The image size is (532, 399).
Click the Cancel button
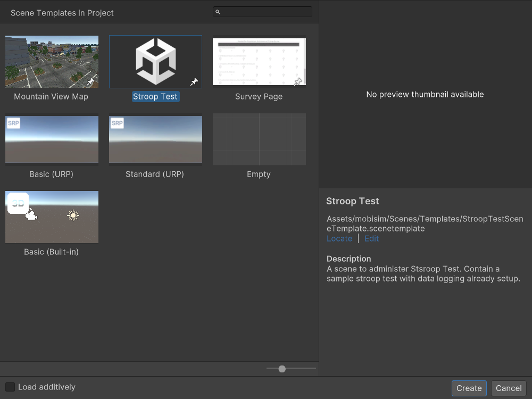point(509,388)
